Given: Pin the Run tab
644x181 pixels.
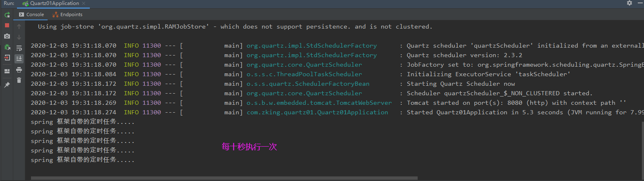Looking at the screenshot, I should 7,84.
